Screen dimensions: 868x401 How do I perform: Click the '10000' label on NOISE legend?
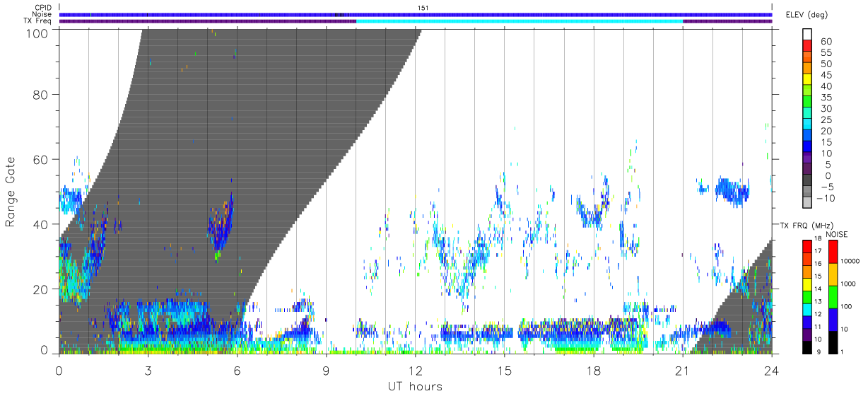tap(850, 261)
